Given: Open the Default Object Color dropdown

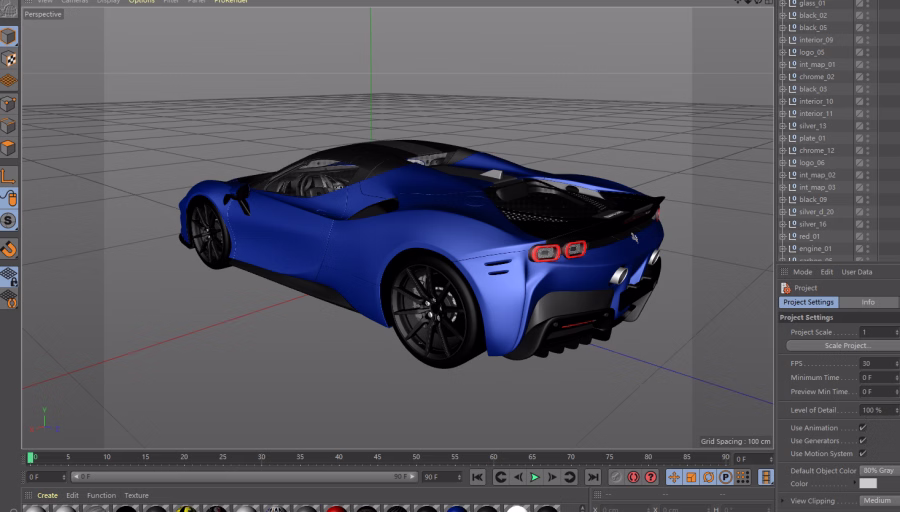Looking at the screenshot, I should tap(879, 470).
